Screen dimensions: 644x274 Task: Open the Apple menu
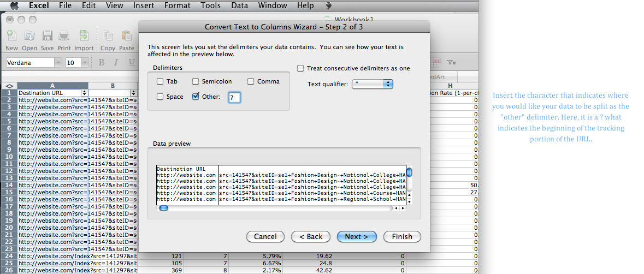pos(14,5)
